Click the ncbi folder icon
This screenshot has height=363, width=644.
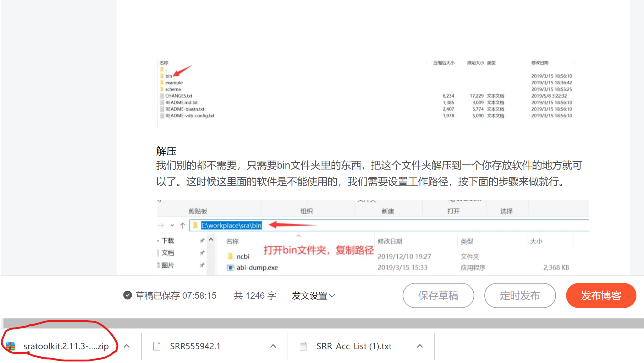231,256
